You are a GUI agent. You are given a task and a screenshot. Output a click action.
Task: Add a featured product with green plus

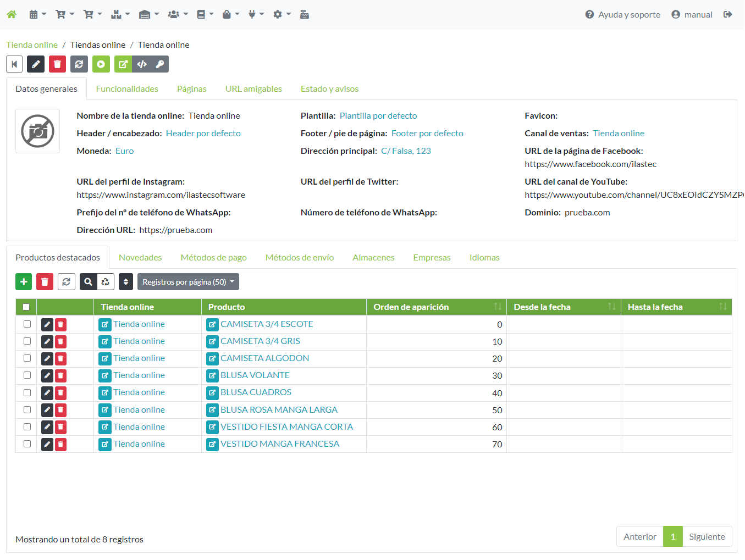pos(24,282)
